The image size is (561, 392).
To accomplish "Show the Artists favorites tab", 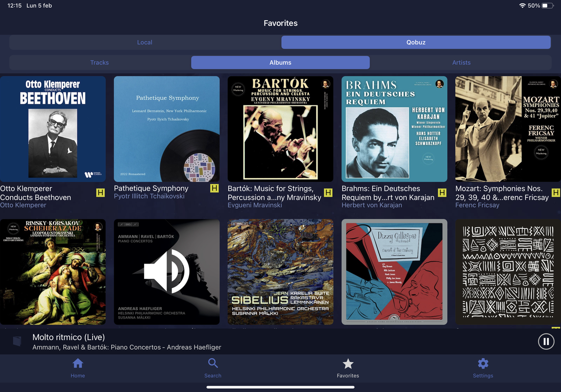I will pyautogui.click(x=461, y=63).
